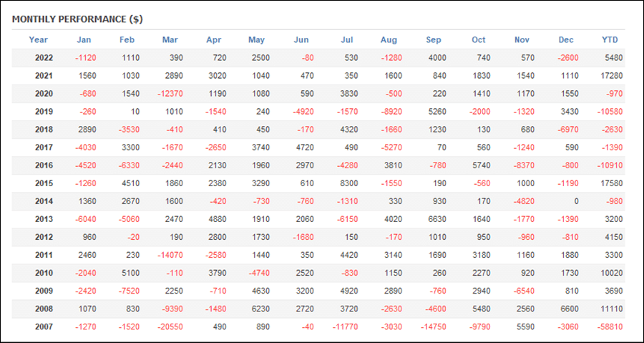
Task: Click the 0 value in December 2014
Action: [x=576, y=201]
